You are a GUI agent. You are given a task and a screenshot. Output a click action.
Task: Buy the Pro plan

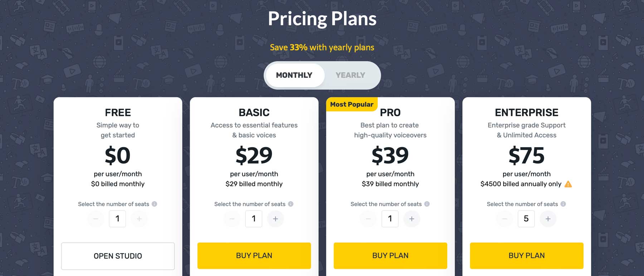[x=390, y=256]
